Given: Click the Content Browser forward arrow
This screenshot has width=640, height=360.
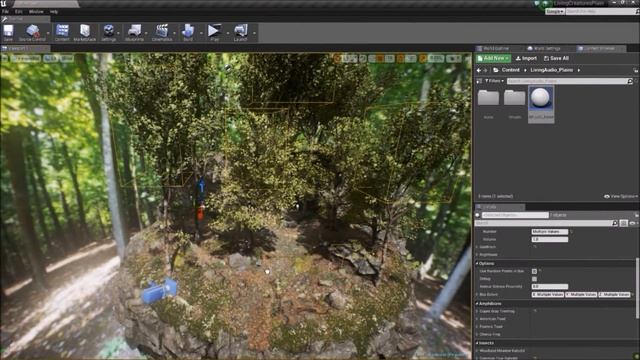Looking at the screenshot, I should pyautogui.click(x=486, y=70).
